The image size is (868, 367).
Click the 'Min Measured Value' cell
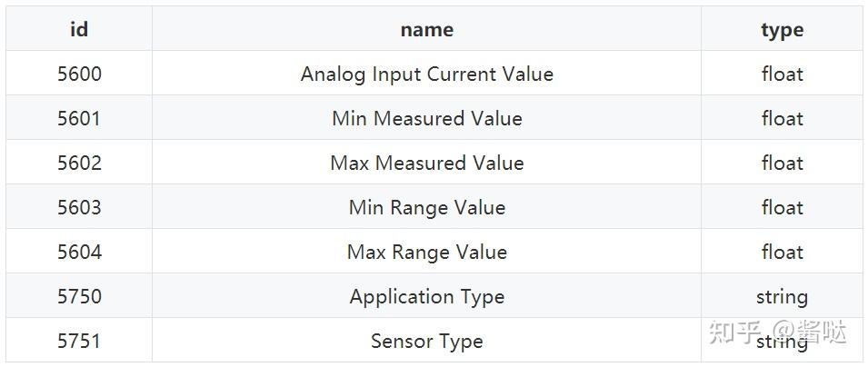pyautogui.click(x=427, y=118)
